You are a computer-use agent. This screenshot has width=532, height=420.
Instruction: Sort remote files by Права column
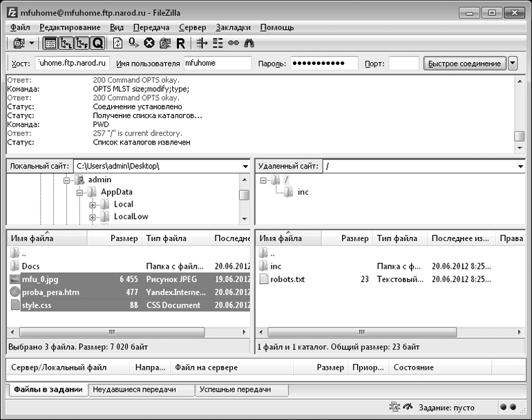(x=511, y=238)
